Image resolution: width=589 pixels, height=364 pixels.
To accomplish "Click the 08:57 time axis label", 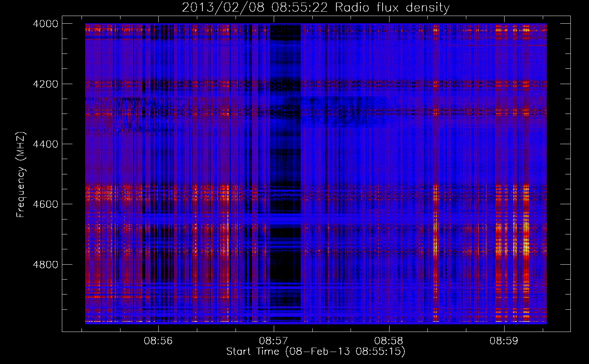I will 273,341.
